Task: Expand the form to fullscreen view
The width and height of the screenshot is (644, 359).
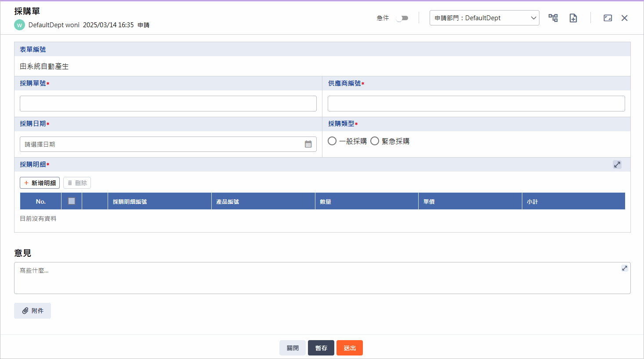Action: tap(608, 18)
